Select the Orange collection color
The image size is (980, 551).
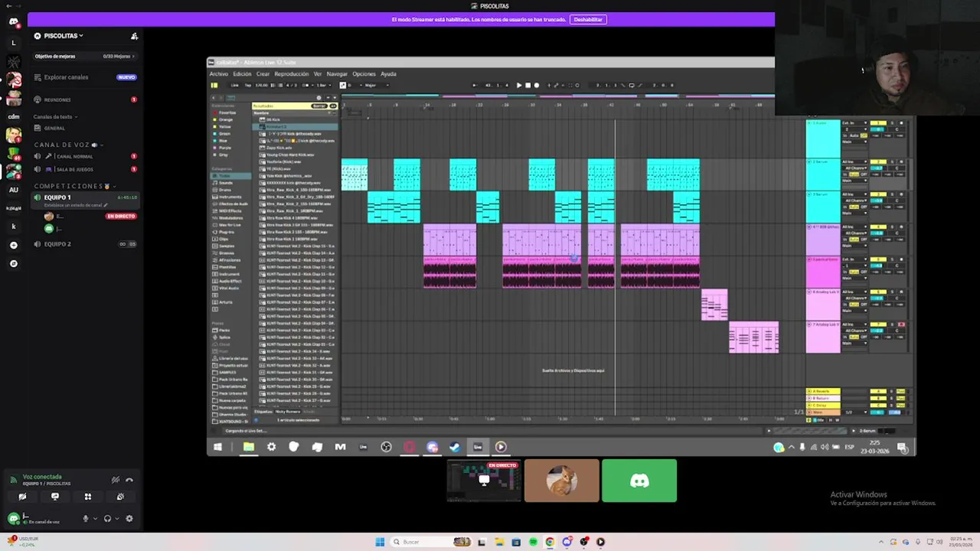click(225, 119)
